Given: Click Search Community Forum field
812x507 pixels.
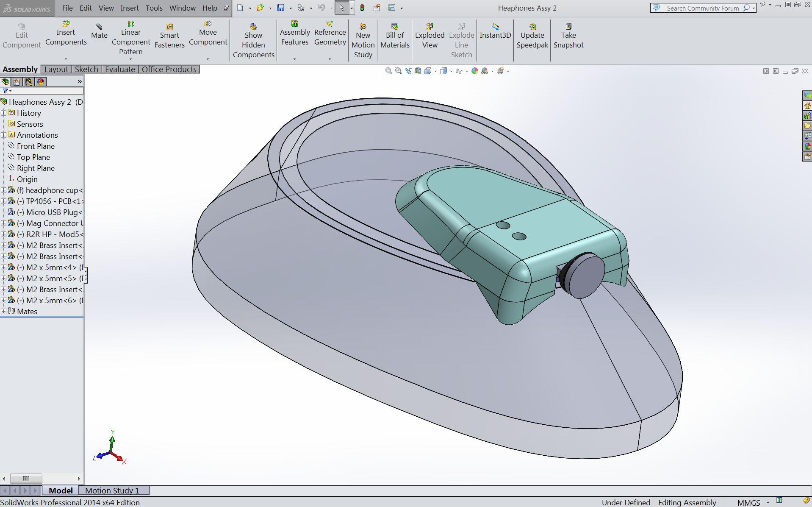Looking at the screenshot, I should (x=702, y=8).
